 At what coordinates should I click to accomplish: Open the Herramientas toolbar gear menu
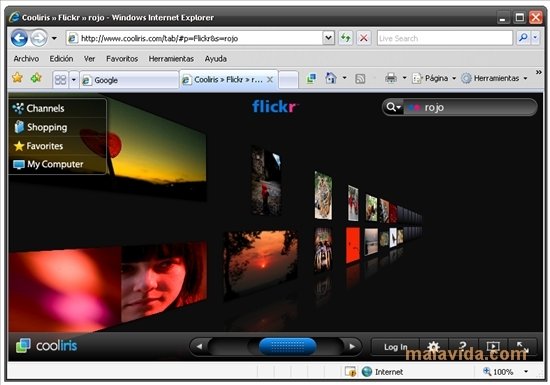tap(494, 78)
